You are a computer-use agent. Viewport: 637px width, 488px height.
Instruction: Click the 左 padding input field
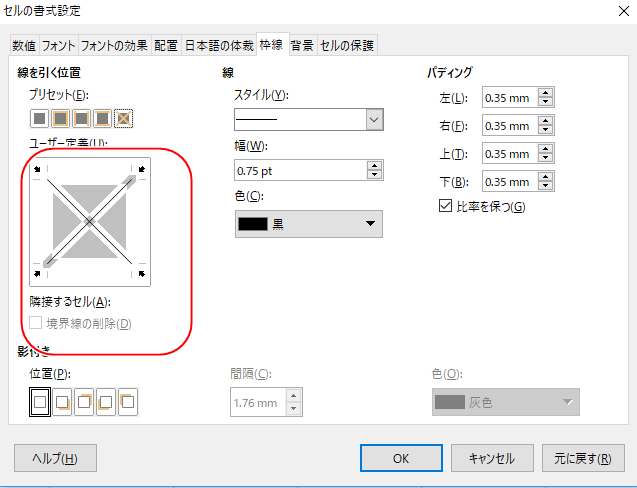pos(510,98)
